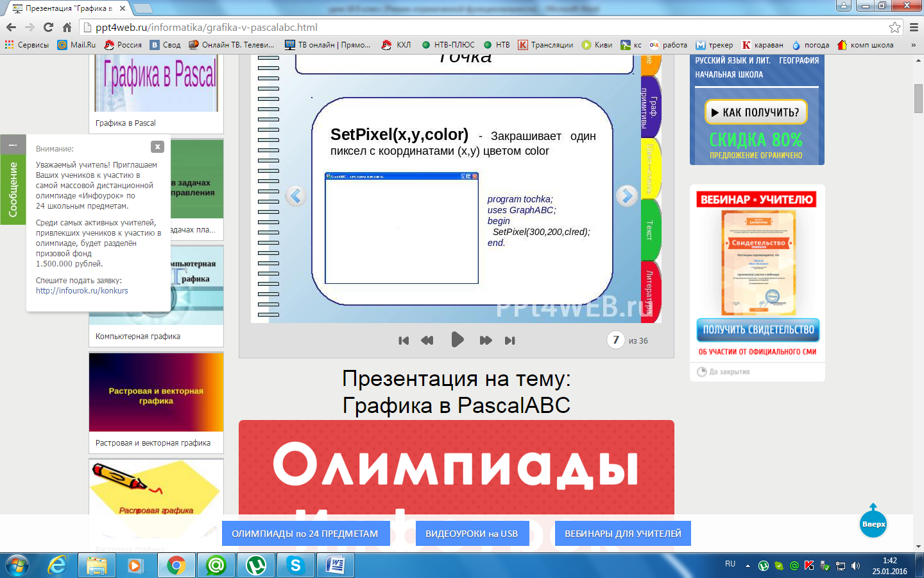The image size is (924, 578).
Task: Open Компьютерная графика presentation link
Action: point(138,336)
